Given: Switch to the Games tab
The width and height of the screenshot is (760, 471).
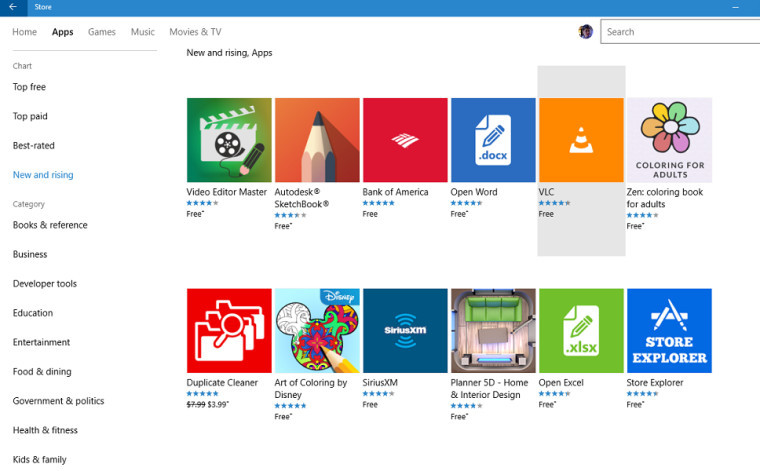Looking at the screenshot, I should click(102, 32).
